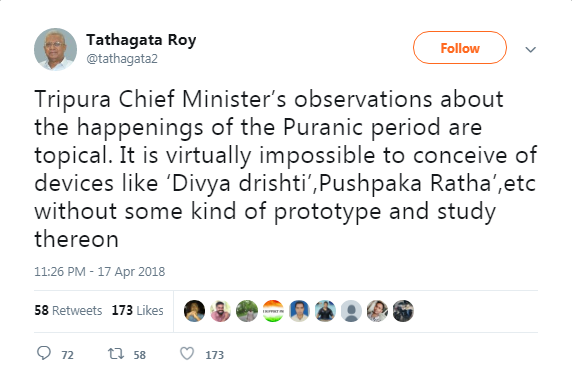Click like count 173 beside heart
This screenshot has height=382, width=572.
click(x=214, y=355)
